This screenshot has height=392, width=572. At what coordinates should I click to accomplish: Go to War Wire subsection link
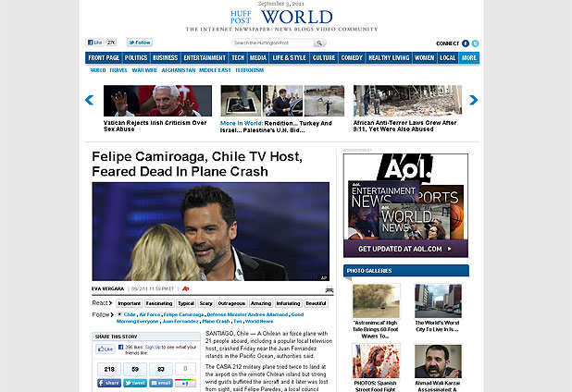click(x=144, y=70)
